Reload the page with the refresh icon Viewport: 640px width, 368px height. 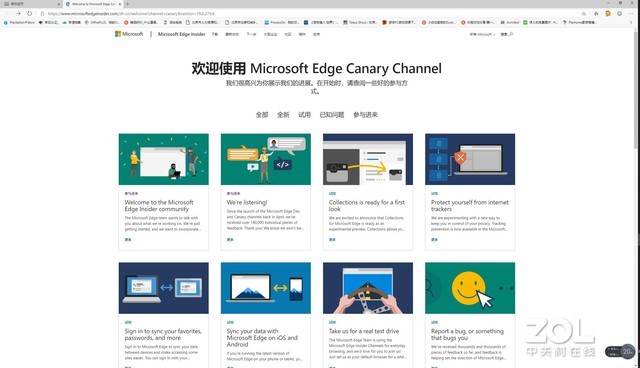[x=29, y=13]
